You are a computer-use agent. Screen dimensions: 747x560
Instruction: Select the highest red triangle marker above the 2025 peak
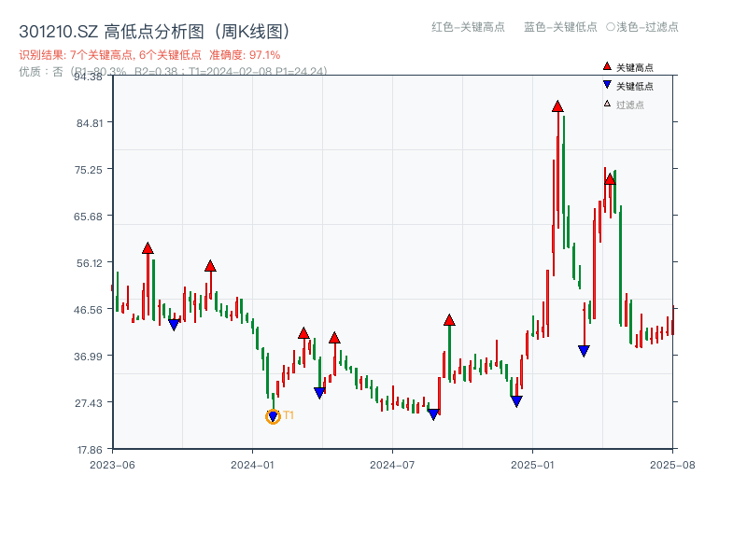tap(557, 106)
